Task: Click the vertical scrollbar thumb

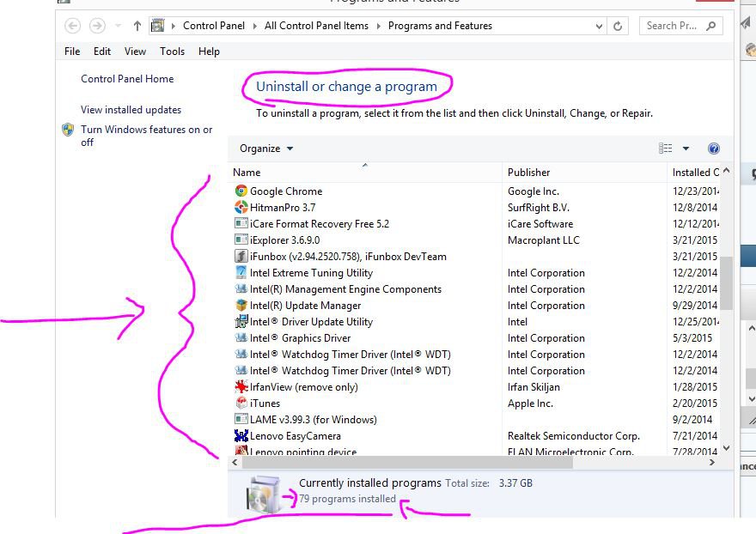Action: pos(726,283)
